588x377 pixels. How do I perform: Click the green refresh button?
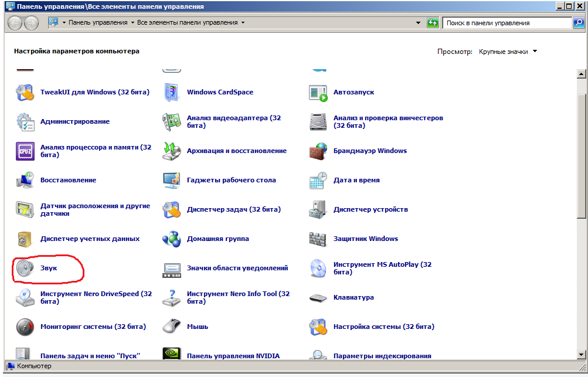coord(433,22)
